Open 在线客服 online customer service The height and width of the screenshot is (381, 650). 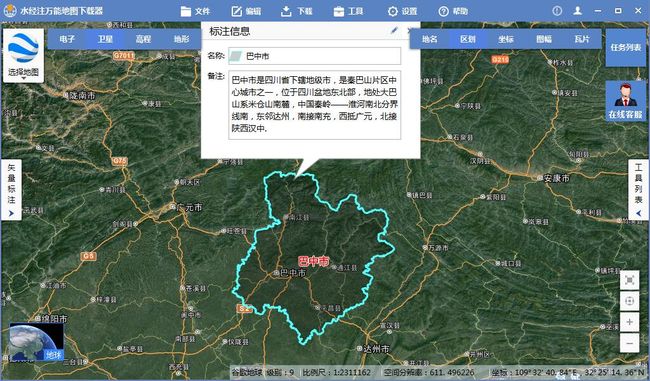pos(626,100)
